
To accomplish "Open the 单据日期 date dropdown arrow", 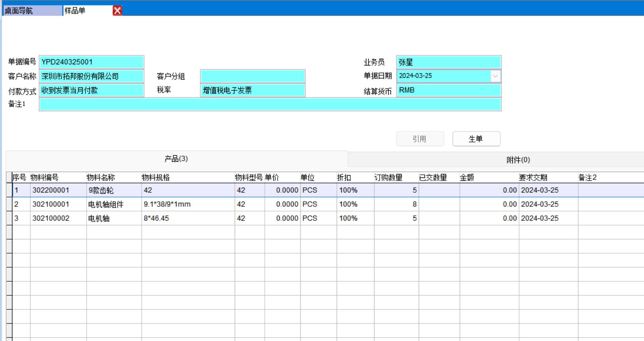I will (x=495, y=76).
